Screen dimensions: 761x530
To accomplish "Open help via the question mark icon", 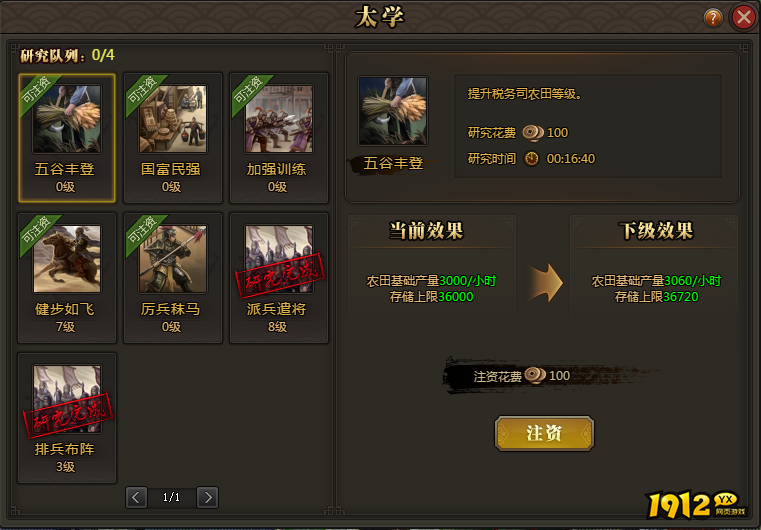I will click(x=713, y=18).
